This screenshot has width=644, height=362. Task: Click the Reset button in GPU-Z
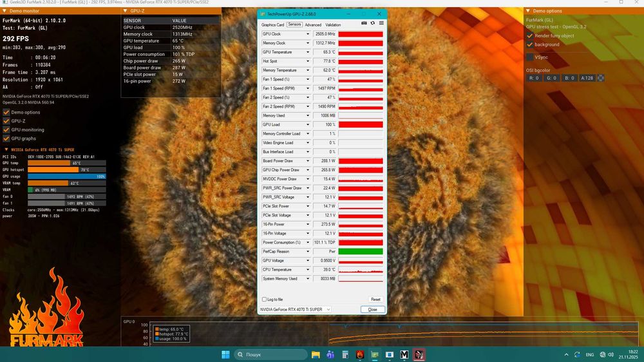click(x=375, y=300)
